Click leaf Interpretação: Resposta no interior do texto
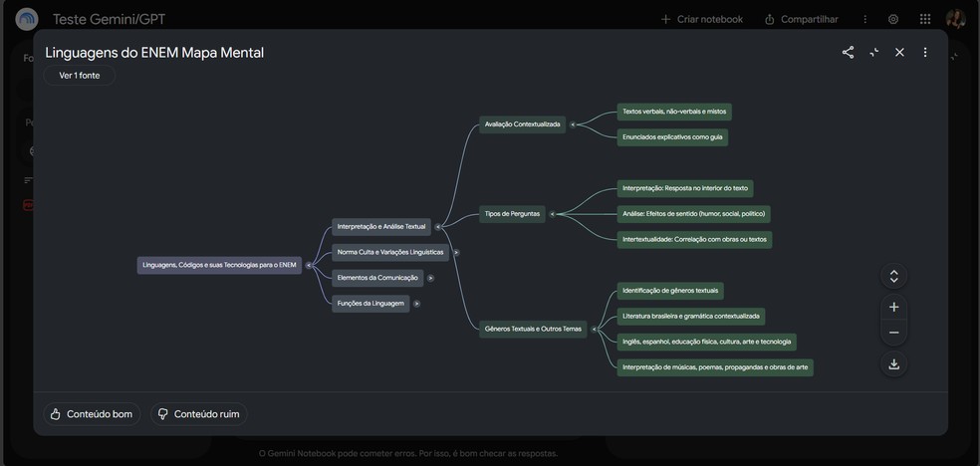Viewport: 980px width, 466px height. pos(685,188)
